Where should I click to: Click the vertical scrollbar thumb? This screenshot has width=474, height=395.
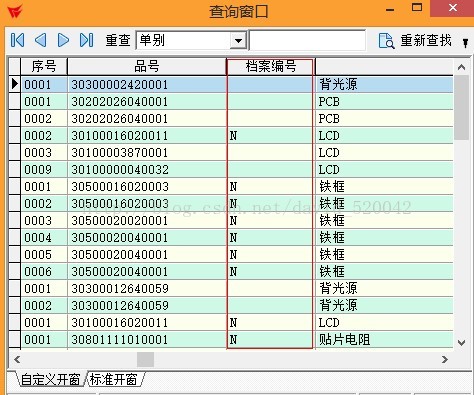coord(461,108)
